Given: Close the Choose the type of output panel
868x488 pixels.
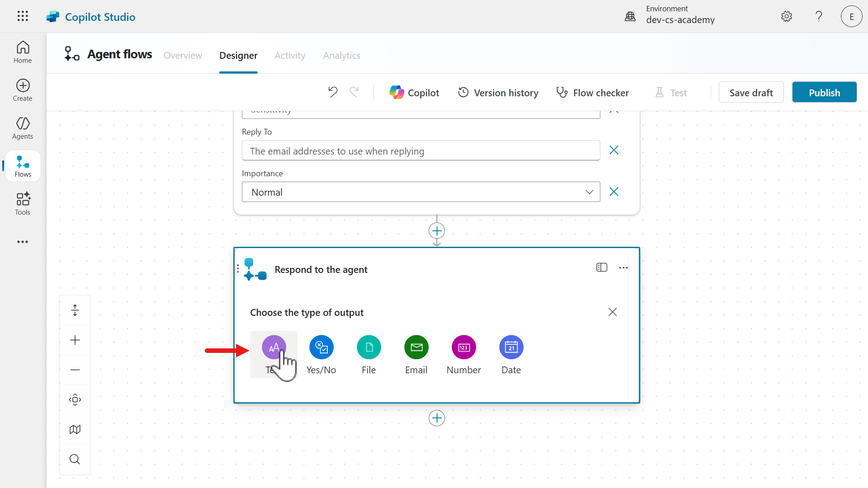Looking at the screenshot, I should pos(612,312).
